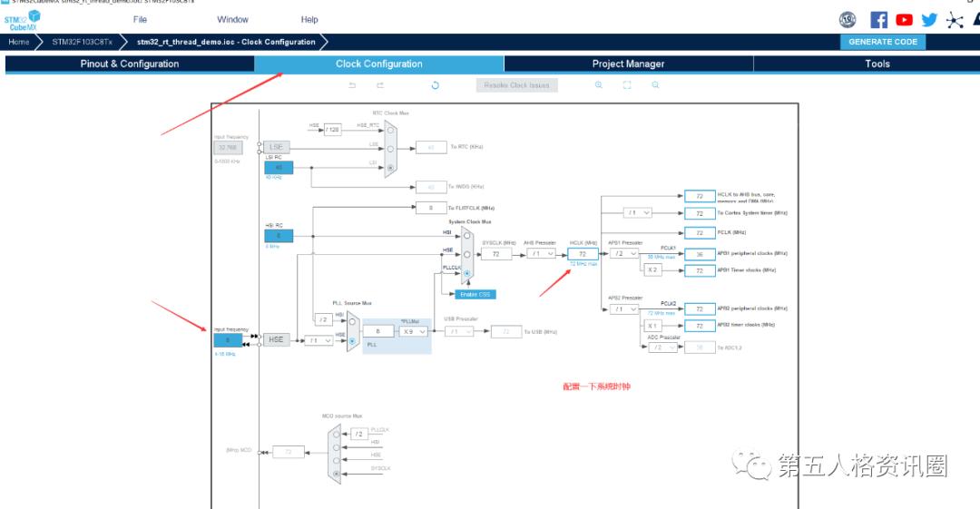Open the APB1 Prescaler dropdown
The height and width of the screenshot is (509, 980).
623,253
